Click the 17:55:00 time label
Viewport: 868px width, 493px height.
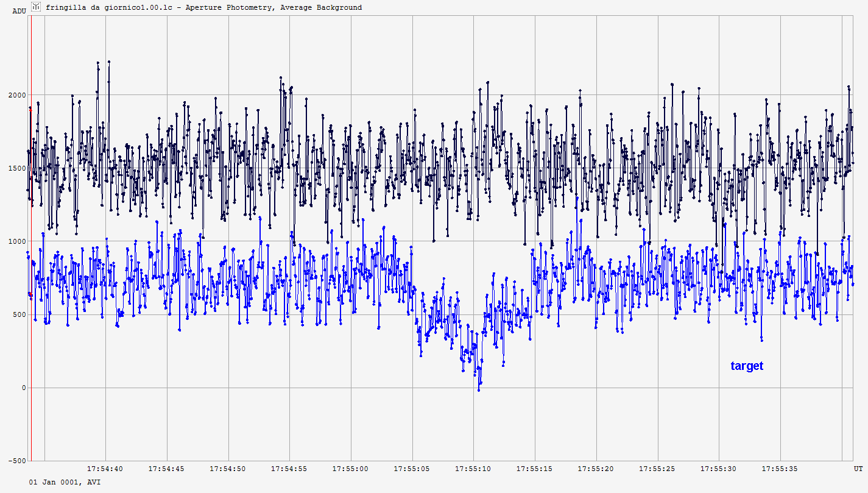pyautogui.click(x=351, y=469)
